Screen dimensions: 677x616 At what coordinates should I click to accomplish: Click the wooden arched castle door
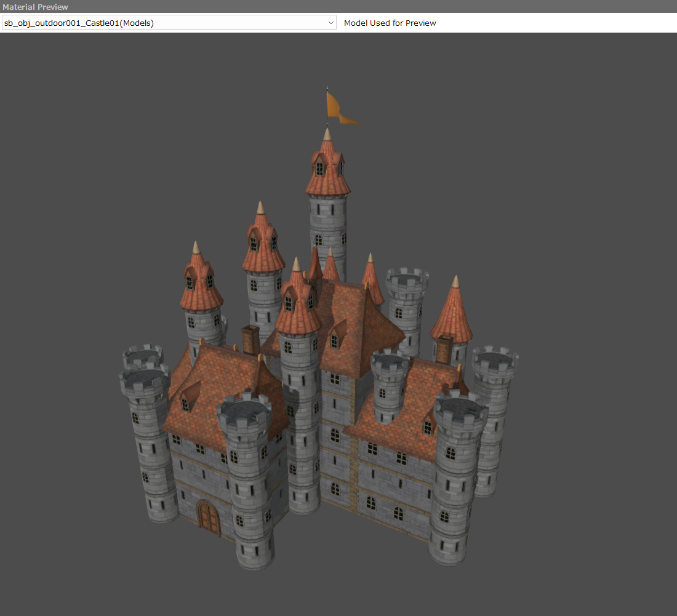[x=209, y=517]
